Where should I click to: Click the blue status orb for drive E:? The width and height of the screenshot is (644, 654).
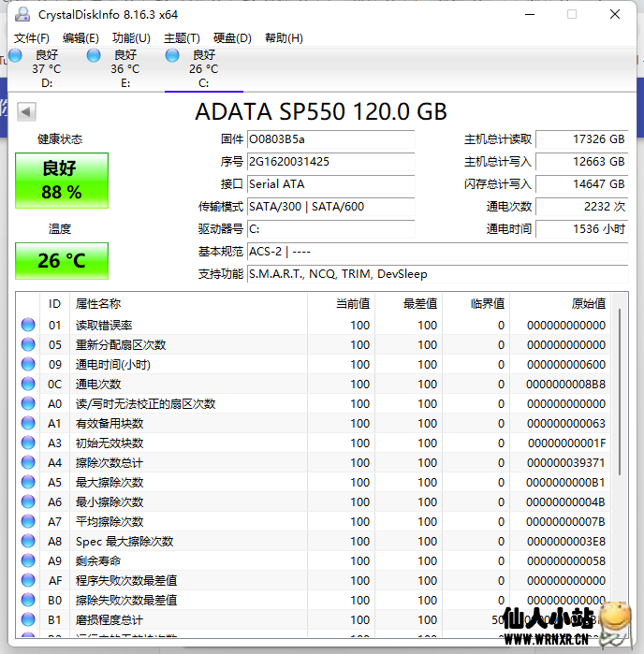tap(94, 55)
